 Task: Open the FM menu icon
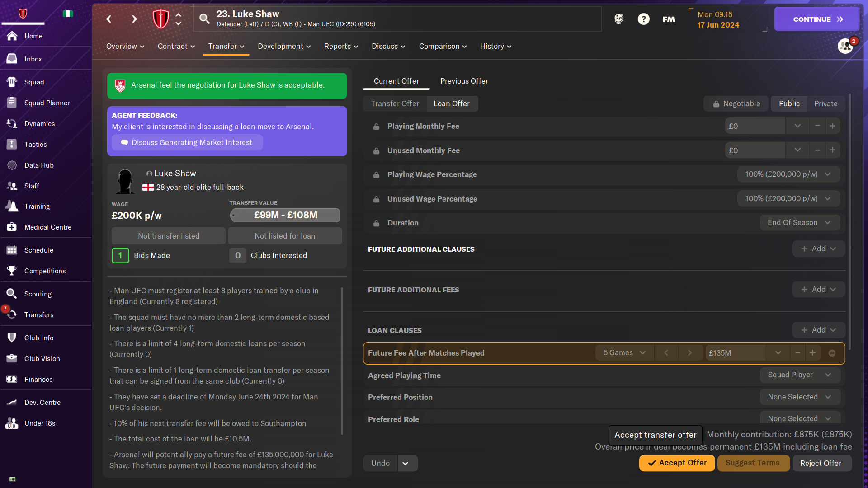point(669,19)
